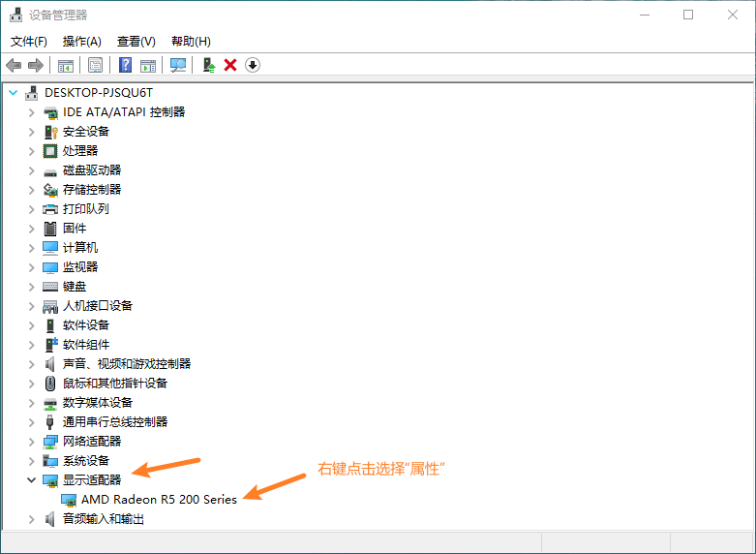
Task: Select the 打印队列 label
Action: (86, 209)
